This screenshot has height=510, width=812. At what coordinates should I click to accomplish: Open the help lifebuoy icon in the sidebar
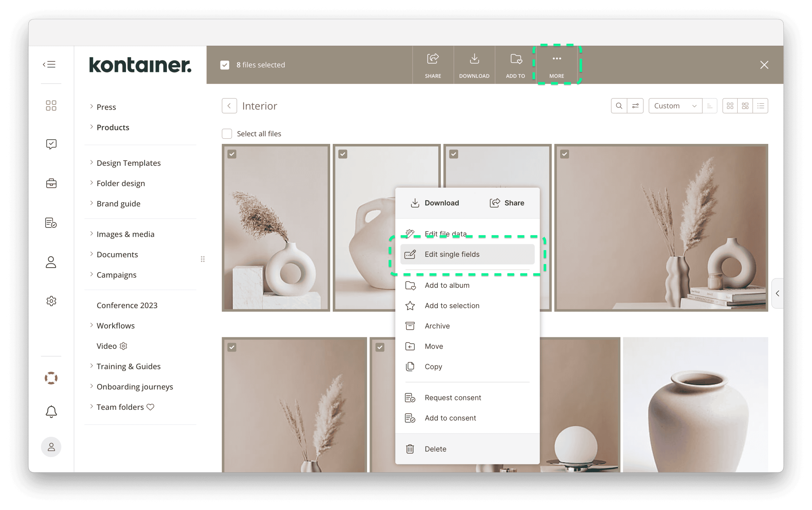click(x=51, y=378)
